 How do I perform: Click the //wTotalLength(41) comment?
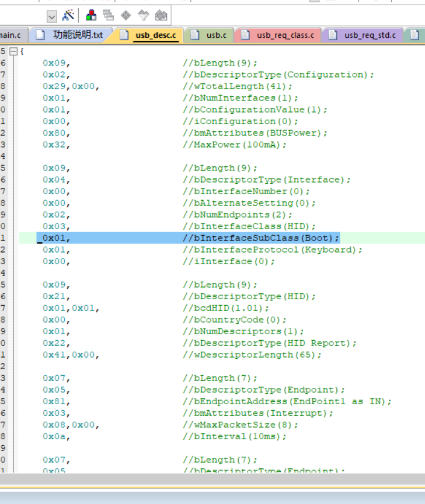238,86
